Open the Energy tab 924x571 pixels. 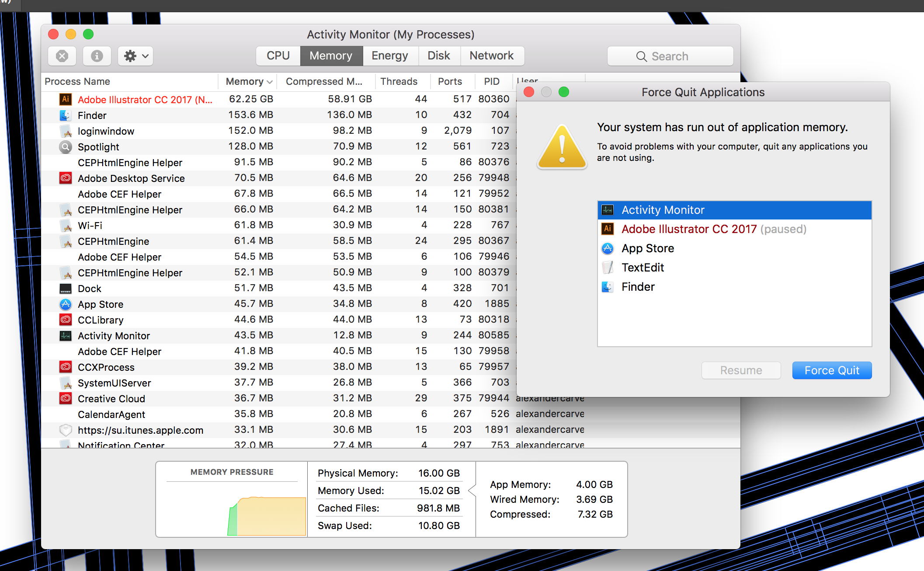tap(390, 56)
